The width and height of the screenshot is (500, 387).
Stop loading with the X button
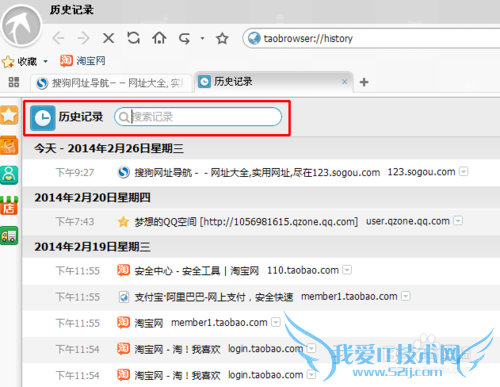[108, 38]
